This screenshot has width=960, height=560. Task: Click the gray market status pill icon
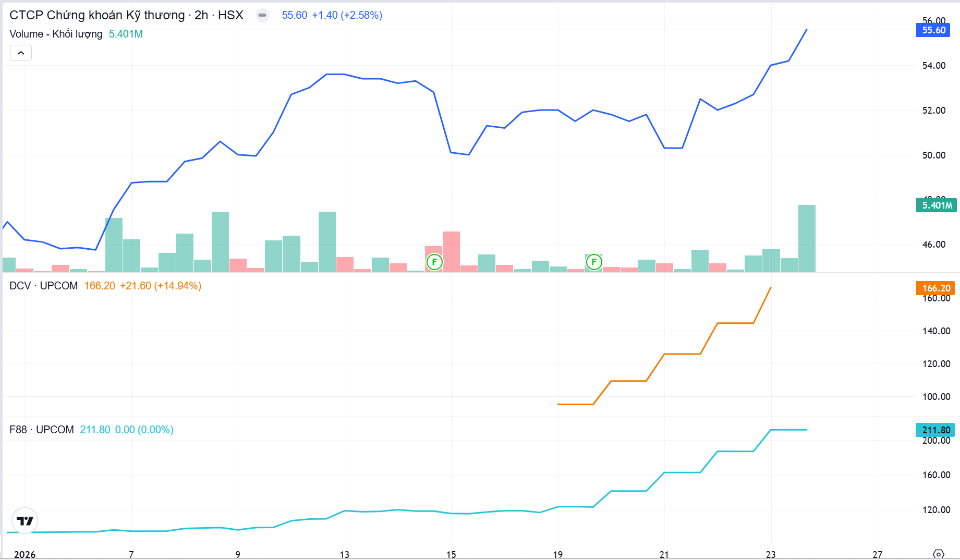(262, 15)
